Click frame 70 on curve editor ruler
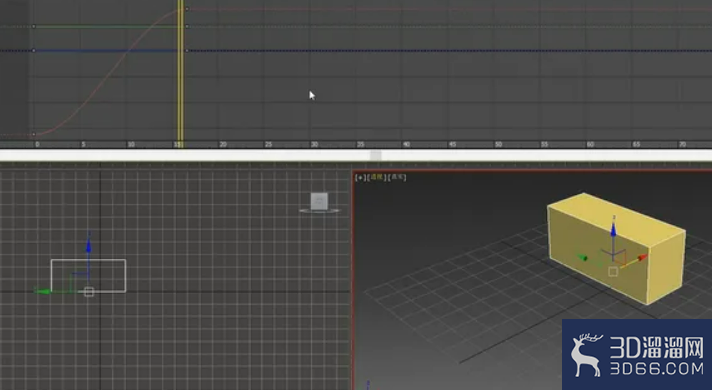Viewport: 712px width, 390px height. [682, 144]
